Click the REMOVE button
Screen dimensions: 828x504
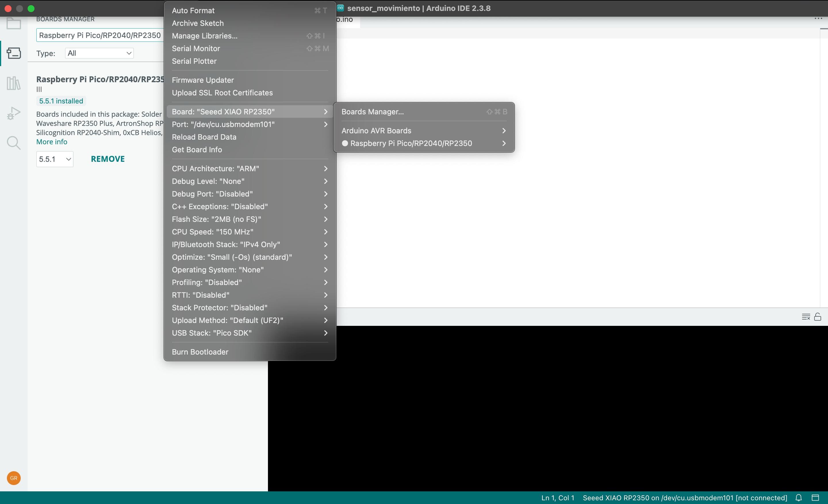point(108,159)
